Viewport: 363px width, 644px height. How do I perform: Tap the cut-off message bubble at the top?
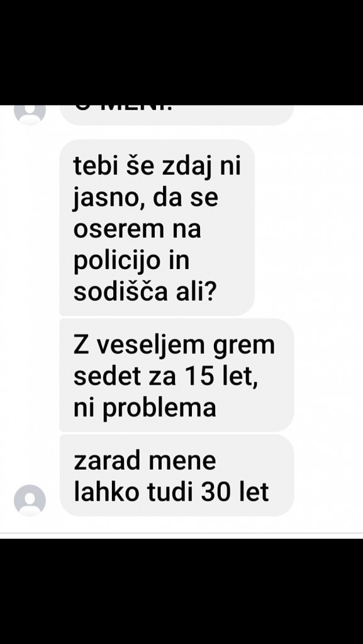(x=177, y=115)
